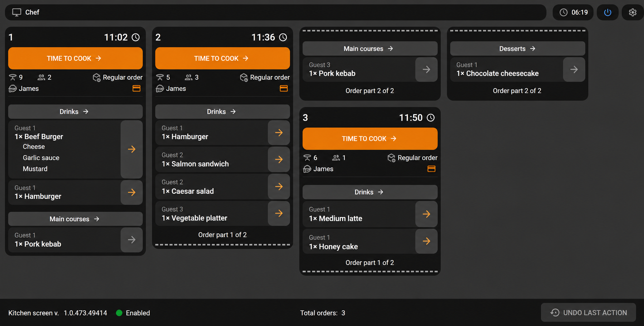Open settings via the gear icon

point(633,12)
